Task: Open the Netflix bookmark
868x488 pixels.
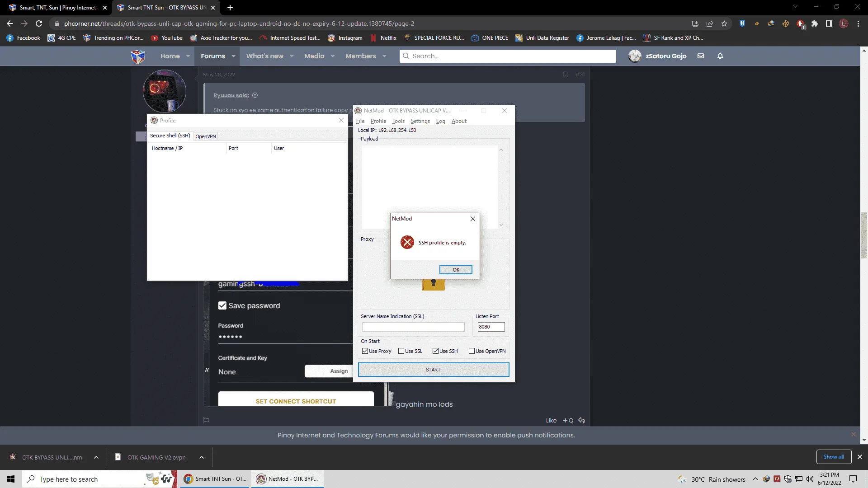Action: 383,38
